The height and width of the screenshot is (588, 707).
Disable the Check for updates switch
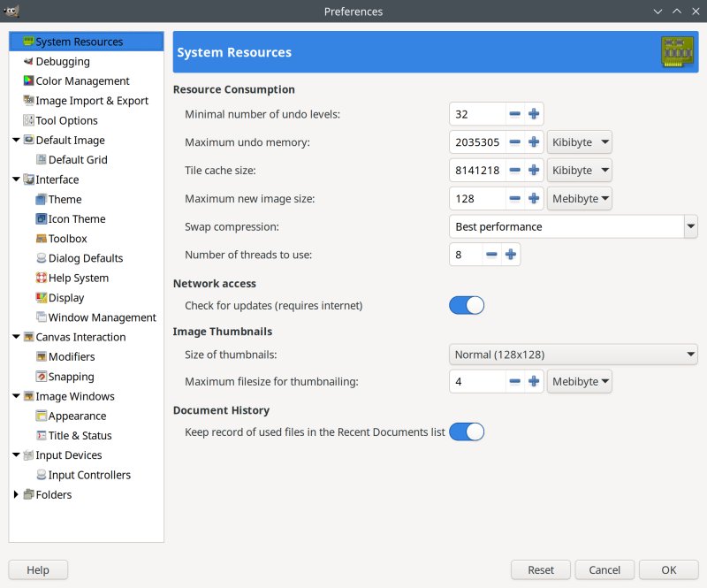tap(467, 305)
